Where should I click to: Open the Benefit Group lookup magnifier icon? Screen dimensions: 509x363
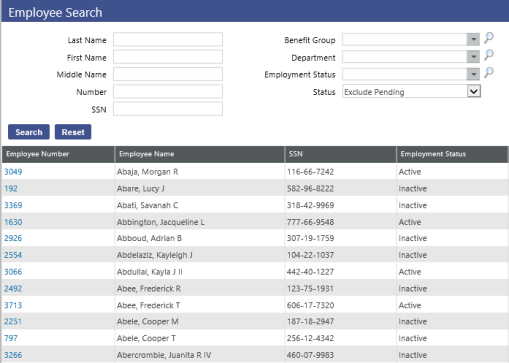click(x=489, y=38)
